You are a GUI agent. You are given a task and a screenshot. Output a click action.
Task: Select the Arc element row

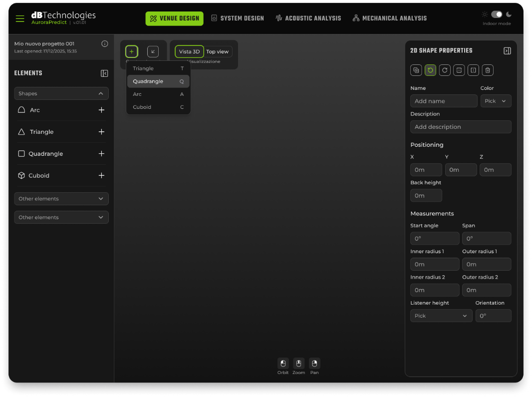(x=61, y=110)
